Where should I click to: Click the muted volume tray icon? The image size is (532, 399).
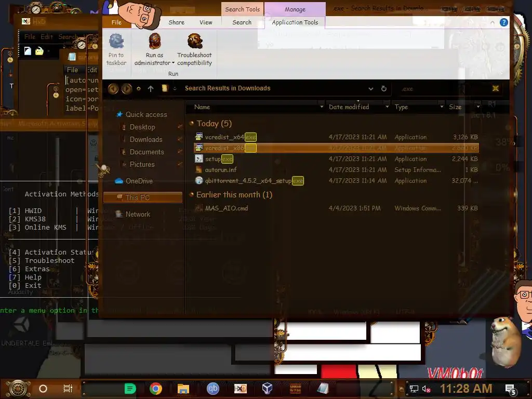point(426,389)
